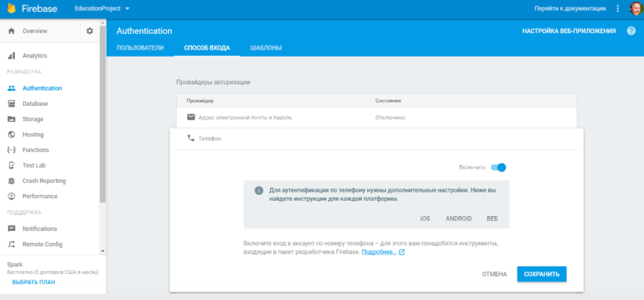The height and width of the screenshot is (300, 644).
Task: Click the Crash Reporting bug icon
Action: pos(12,181)
